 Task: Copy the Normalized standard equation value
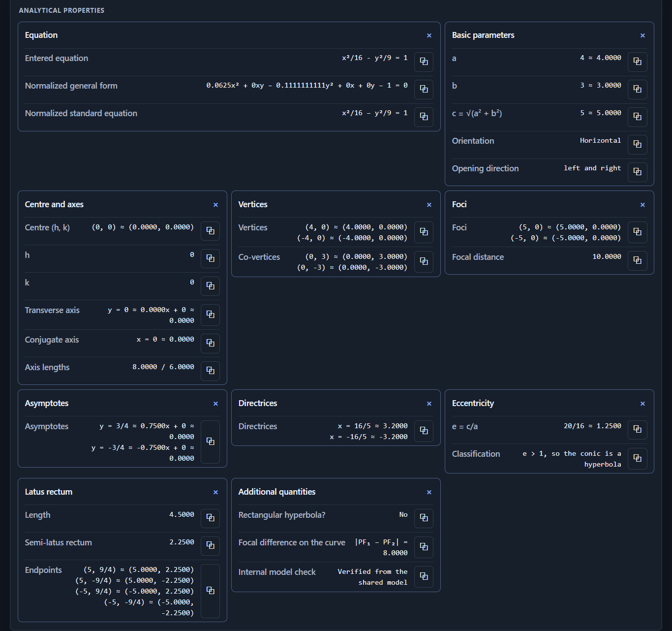(424, 117)
